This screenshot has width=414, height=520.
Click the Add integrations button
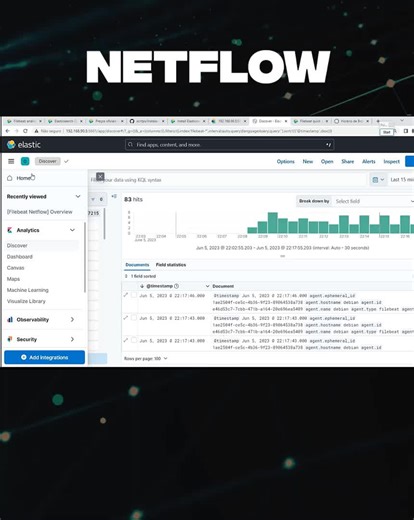44,357
